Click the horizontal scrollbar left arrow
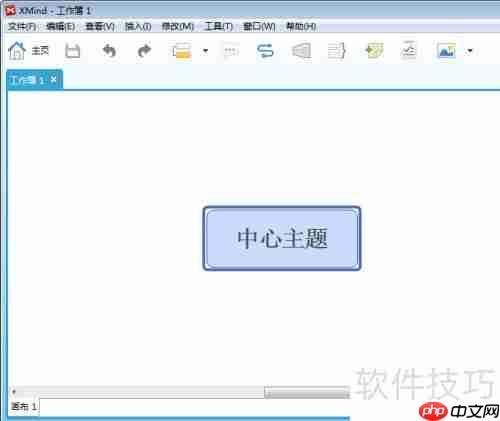The width and height of the screenshot is (500, 421). click(14, 392)
